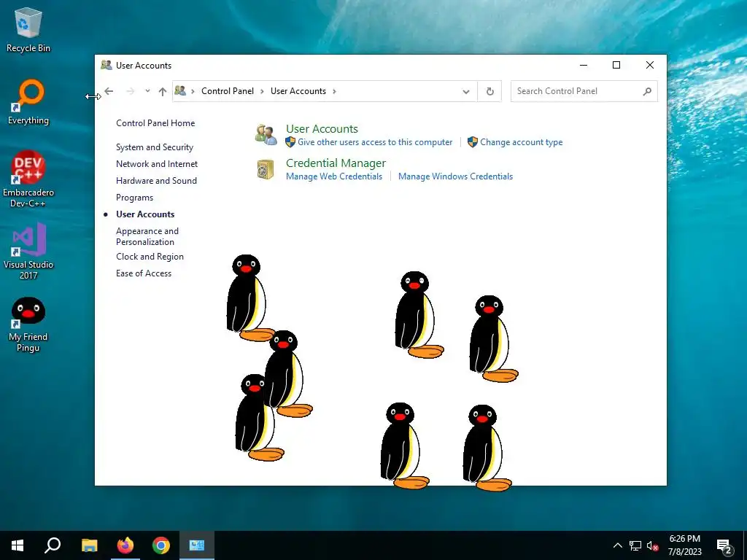The width and height of the screenshot is (747, 560).
Task: Open the Credential Manager heading link
Action: (336, 163)
